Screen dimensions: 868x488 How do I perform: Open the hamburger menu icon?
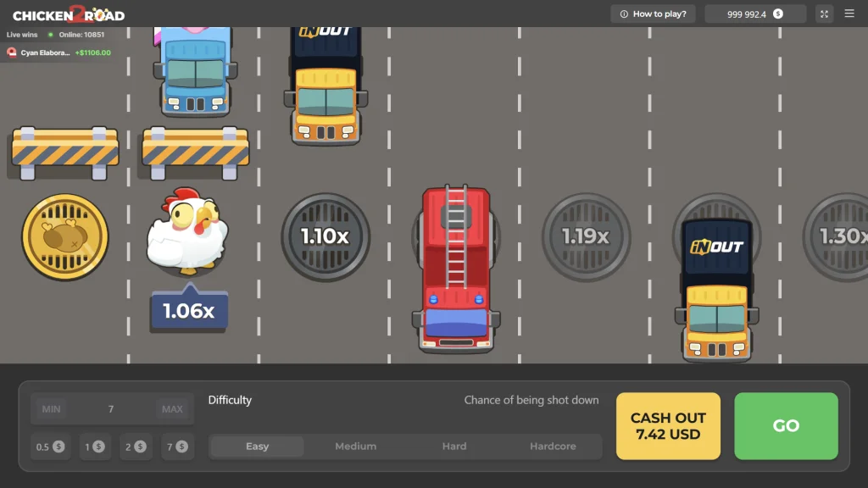tap(849, 14)
